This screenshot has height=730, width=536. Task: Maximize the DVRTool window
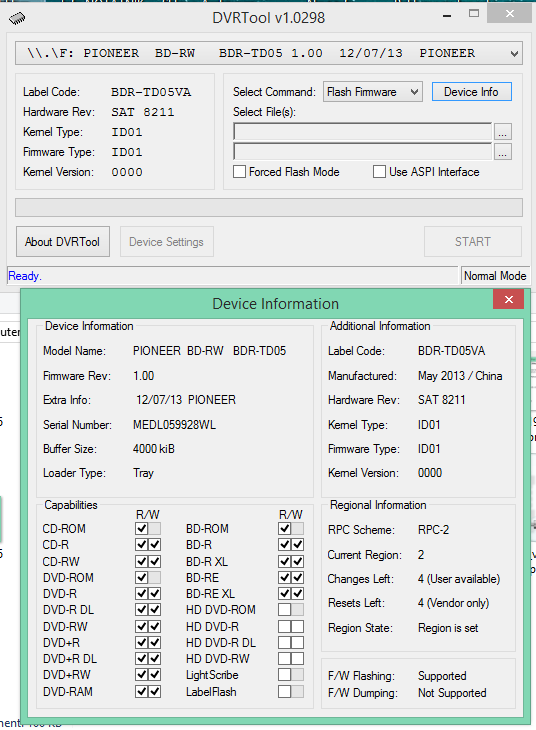[474, 14]
